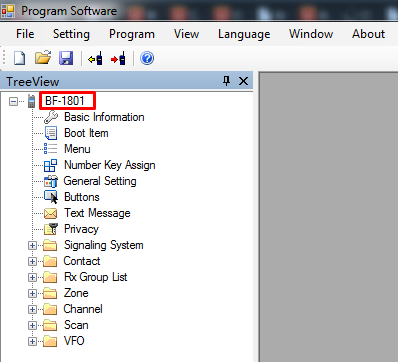
Task: Click the Text Message envelope icon
Action: tap(51, 213)
